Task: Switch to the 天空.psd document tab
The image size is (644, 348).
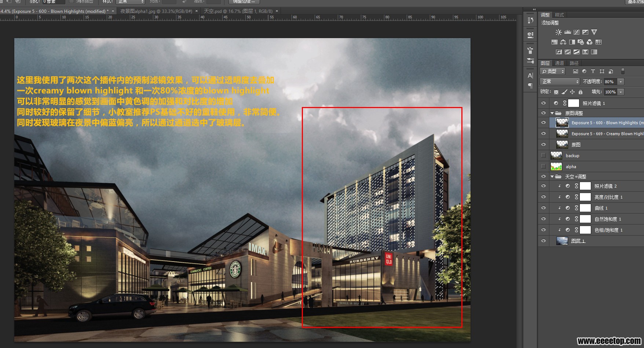Action: (238, 11)
